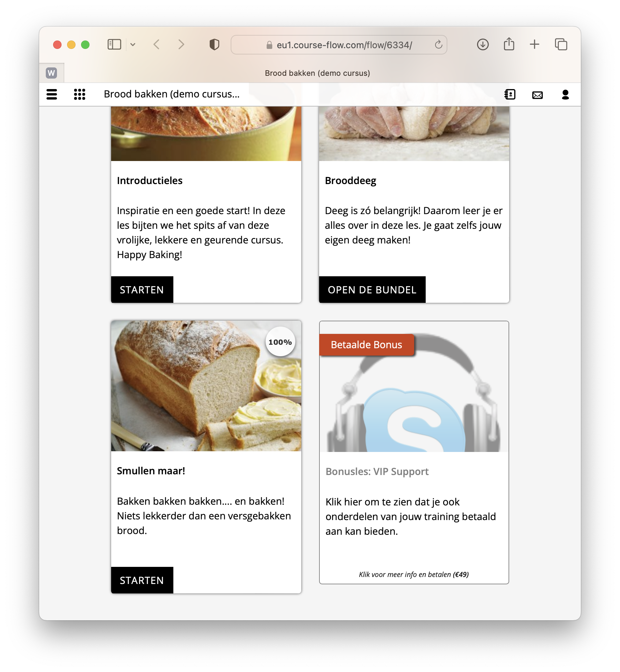Select the Brood bakken (demo cursus) tab
Viewport: 620px width, 672px height.
(317, 73)
